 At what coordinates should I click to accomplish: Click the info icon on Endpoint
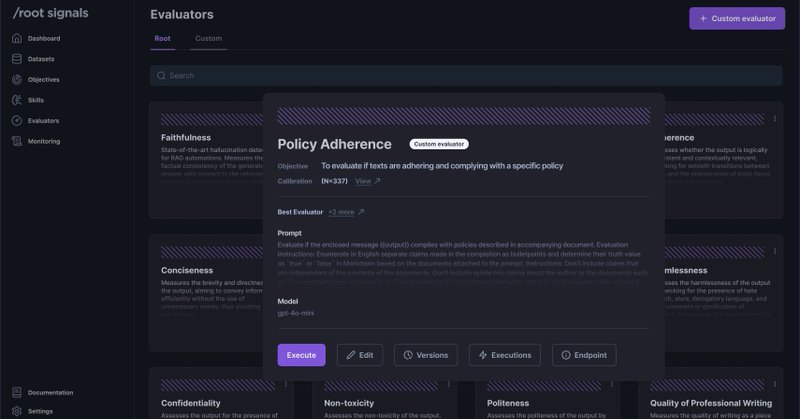click(x=566, y=355)
